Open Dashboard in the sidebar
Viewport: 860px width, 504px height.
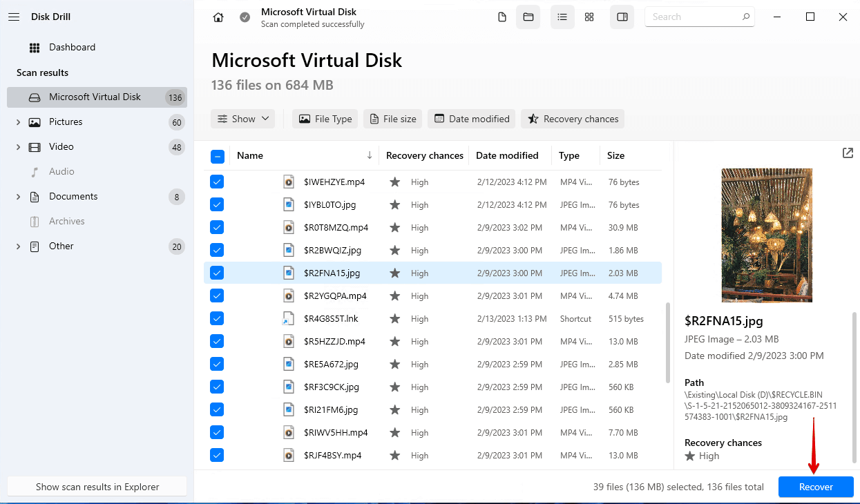point(72,48)
